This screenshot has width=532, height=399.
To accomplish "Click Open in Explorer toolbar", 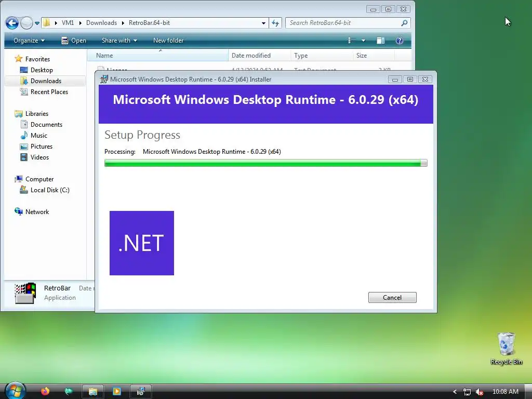I will tap(74, 41).
